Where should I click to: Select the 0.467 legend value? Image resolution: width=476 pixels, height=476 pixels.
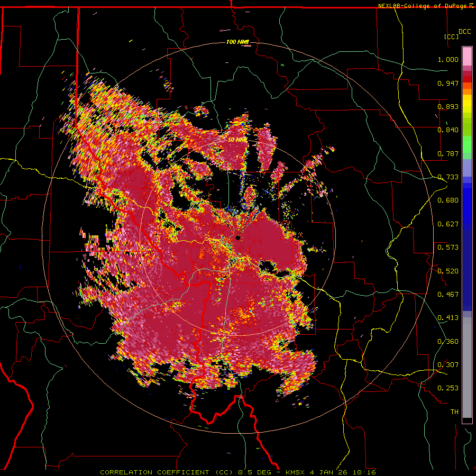[x=448, y=295]
